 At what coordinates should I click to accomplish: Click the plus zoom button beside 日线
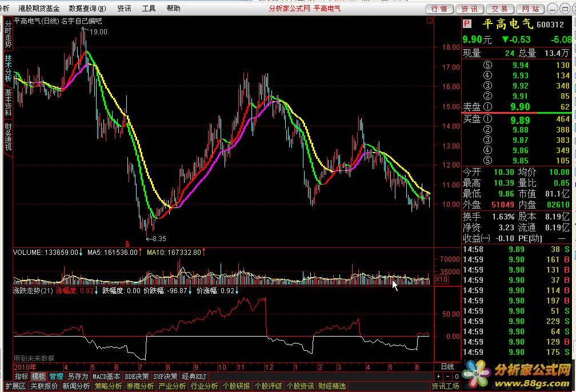pos(439,377)
